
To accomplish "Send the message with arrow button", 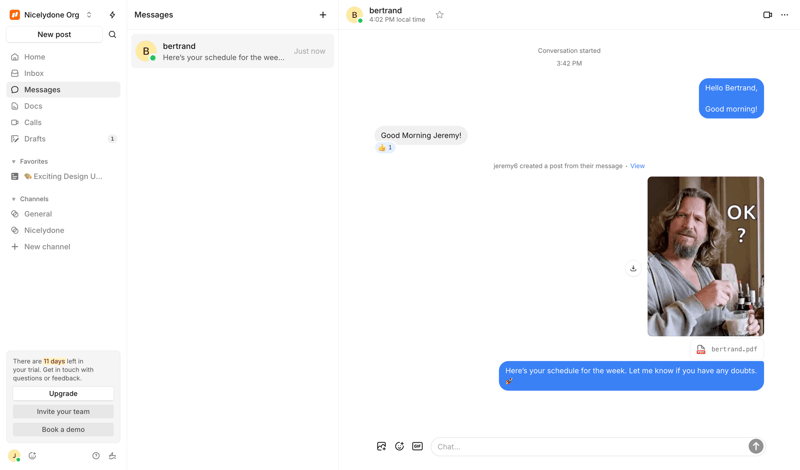I will click(756, 447).
